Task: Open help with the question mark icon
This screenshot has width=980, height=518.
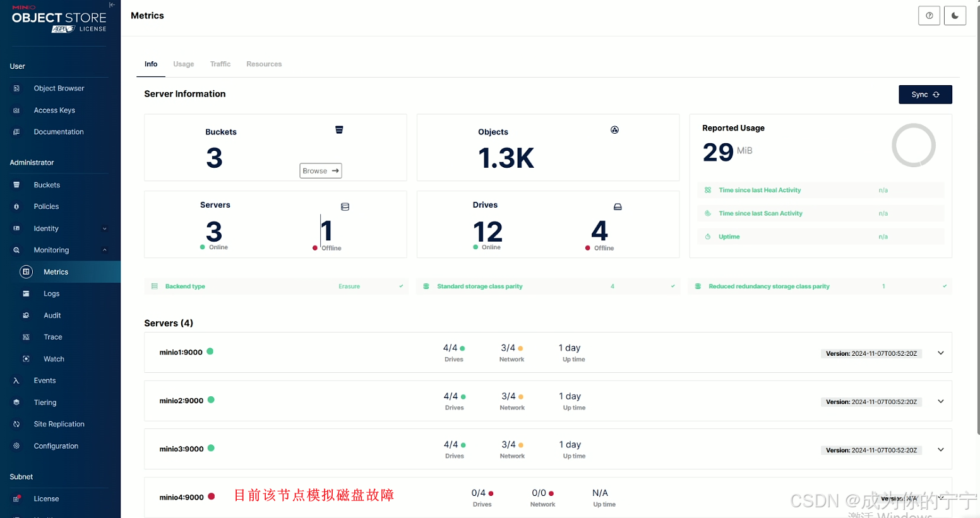Action: coord(929,16)
